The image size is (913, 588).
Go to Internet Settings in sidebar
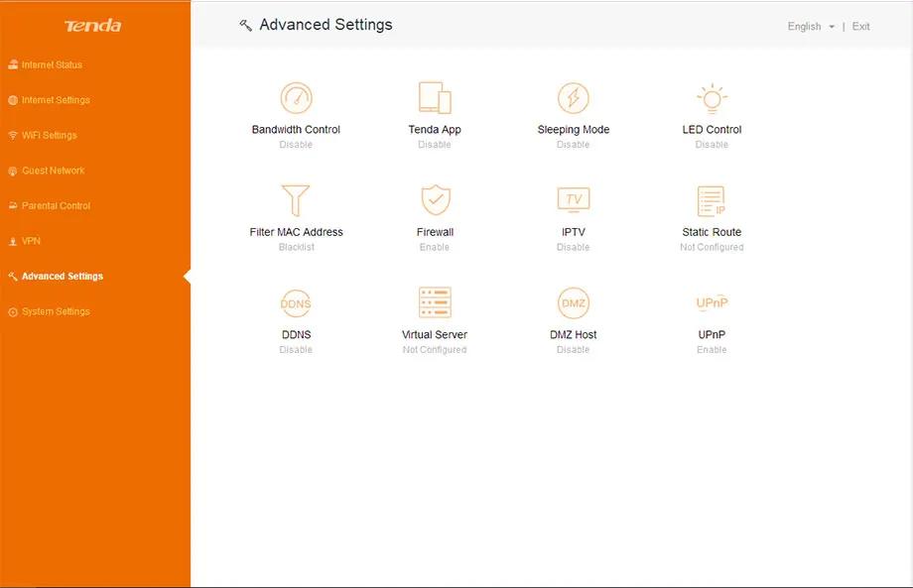click(49, 100)
